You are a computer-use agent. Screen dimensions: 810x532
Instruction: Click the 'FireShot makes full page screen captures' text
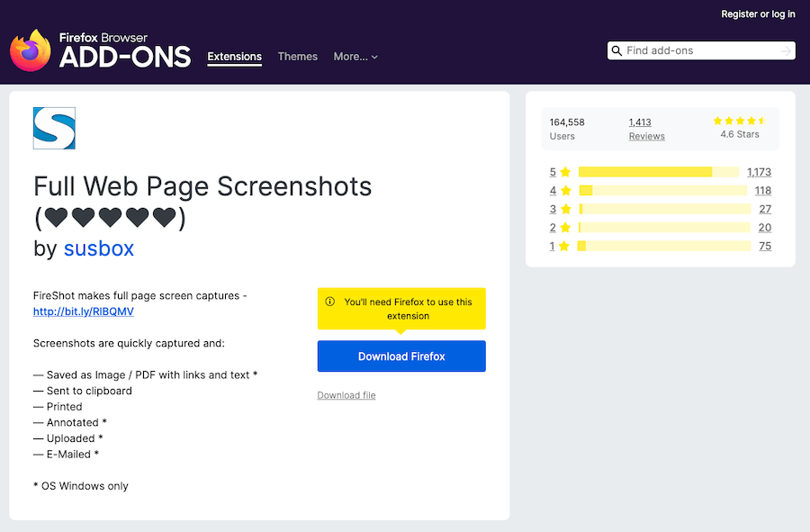140,296
